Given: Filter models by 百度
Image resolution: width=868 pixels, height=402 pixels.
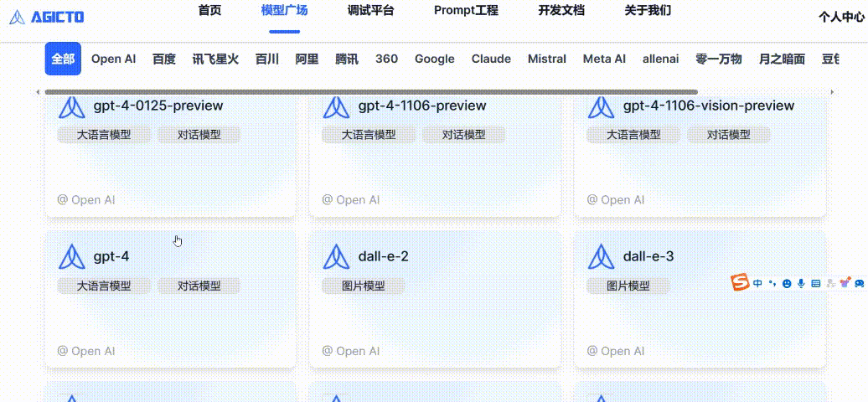Looking at the screenshot, I should click(164, 59).
